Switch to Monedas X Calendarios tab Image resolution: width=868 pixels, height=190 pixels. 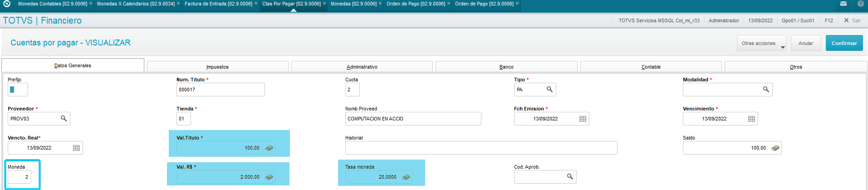point(136,4)
